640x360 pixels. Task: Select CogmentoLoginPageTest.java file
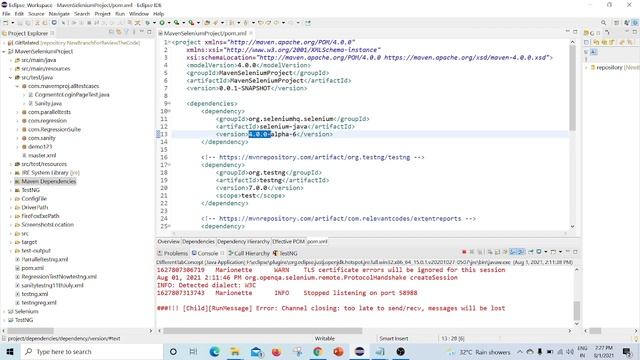point(72,95)
